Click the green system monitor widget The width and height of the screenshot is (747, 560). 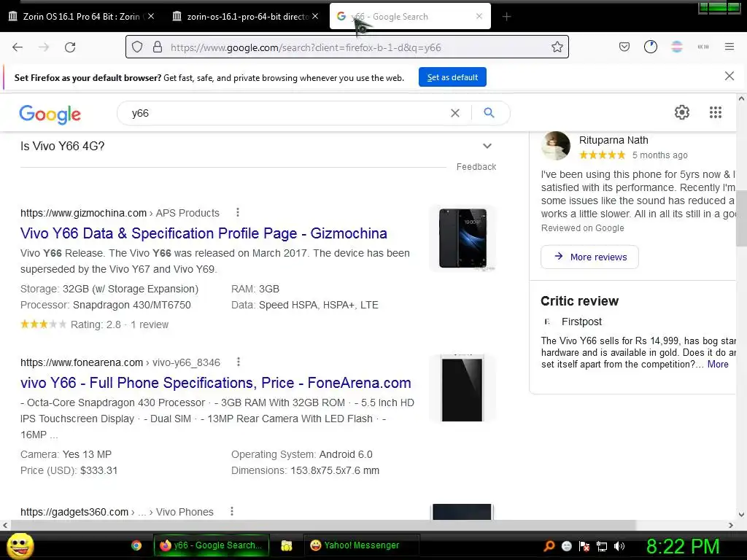tap(719, 7)
